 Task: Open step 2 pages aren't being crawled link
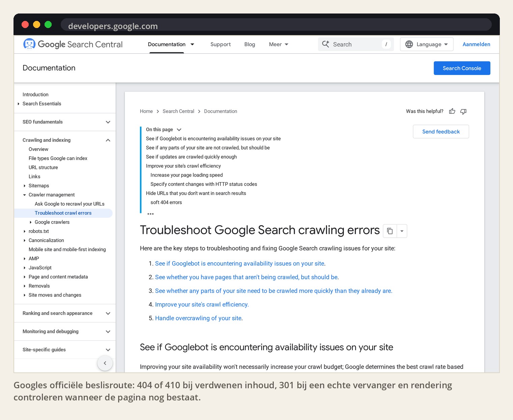coord(246,277)
